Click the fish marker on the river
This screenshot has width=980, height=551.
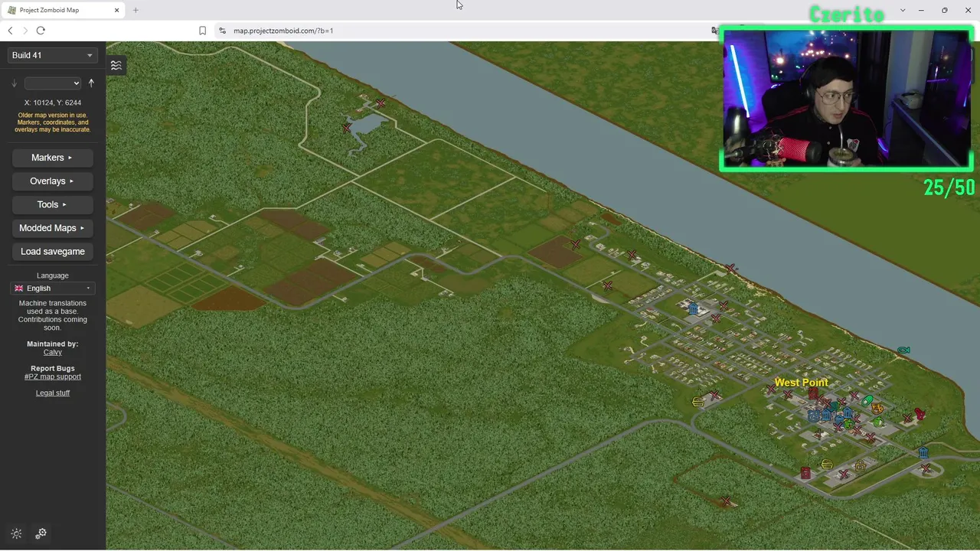903,350
